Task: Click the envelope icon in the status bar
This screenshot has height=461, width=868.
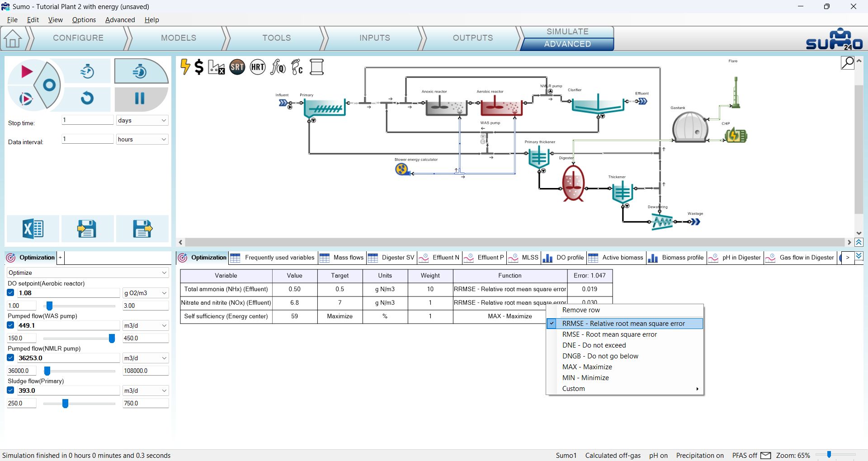Action: click(x=766, y=456)
